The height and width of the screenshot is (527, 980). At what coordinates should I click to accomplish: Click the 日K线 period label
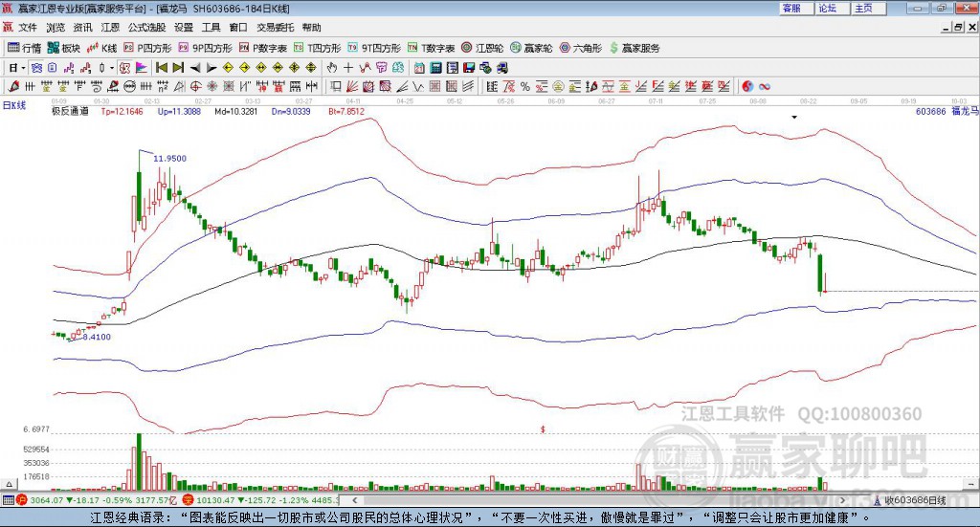(x=14, y=105)
